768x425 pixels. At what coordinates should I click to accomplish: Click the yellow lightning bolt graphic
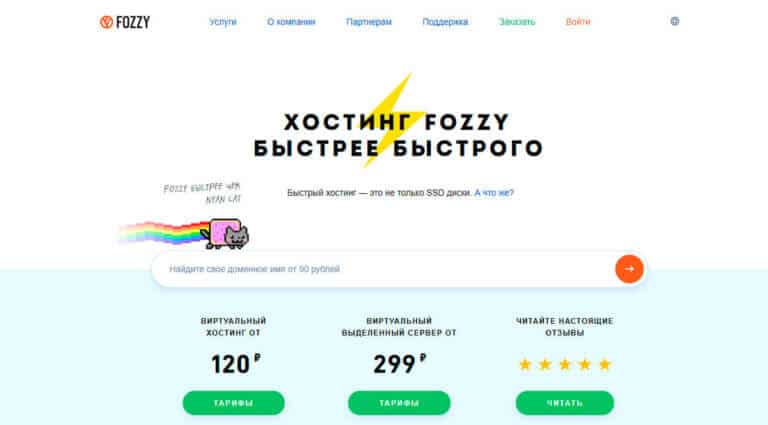394,120
